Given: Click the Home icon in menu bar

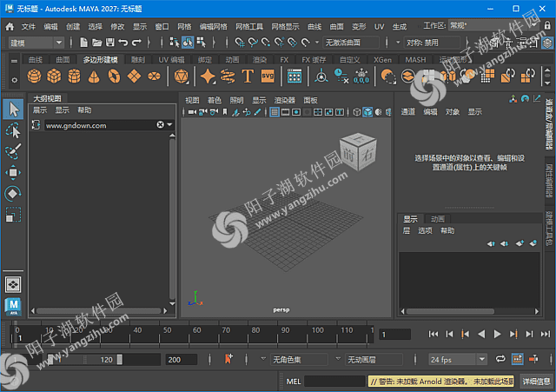Looking at the screenshot, I should pos(10,26).
